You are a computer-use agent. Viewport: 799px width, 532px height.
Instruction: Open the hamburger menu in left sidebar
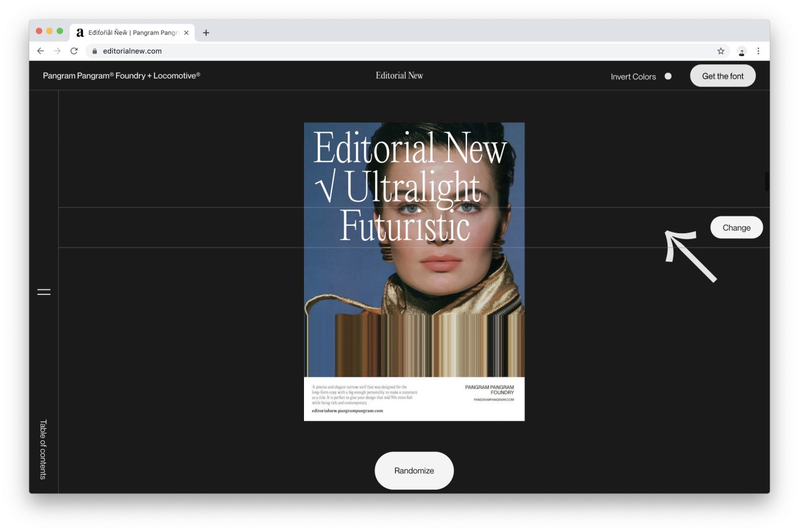pos(44,291)
